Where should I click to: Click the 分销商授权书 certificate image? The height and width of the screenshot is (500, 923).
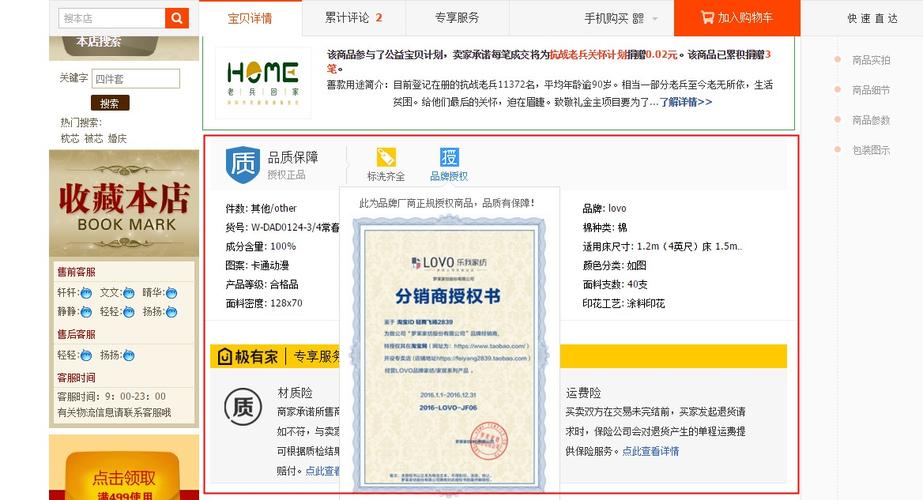tap(449, 355)
